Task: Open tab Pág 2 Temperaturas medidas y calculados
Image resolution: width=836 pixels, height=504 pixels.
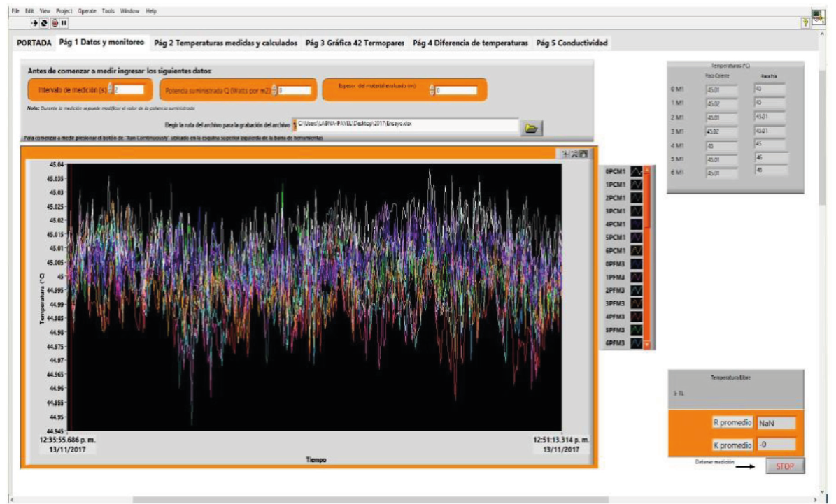Action: [225, 43]
